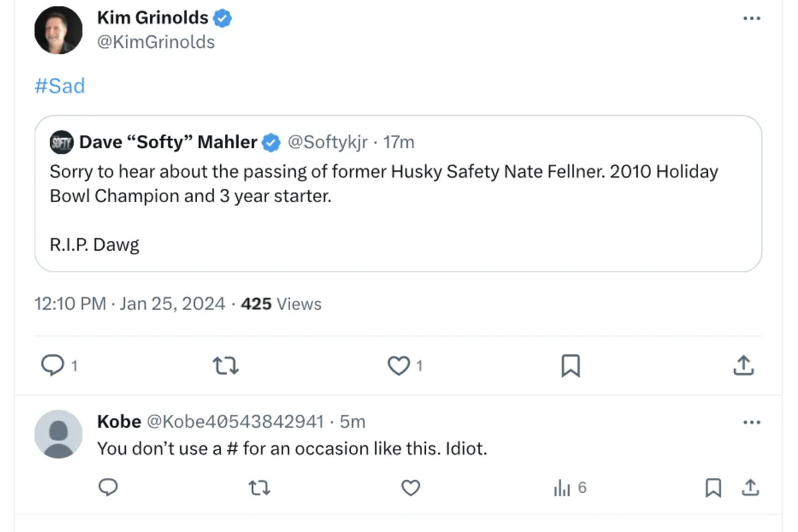Retweet Kobe's reply

(x=259, y=488)
